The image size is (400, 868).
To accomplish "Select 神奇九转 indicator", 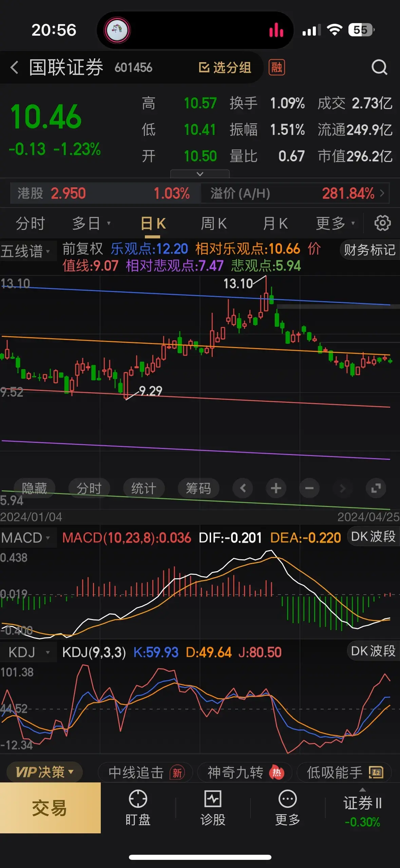I will 245,773.
